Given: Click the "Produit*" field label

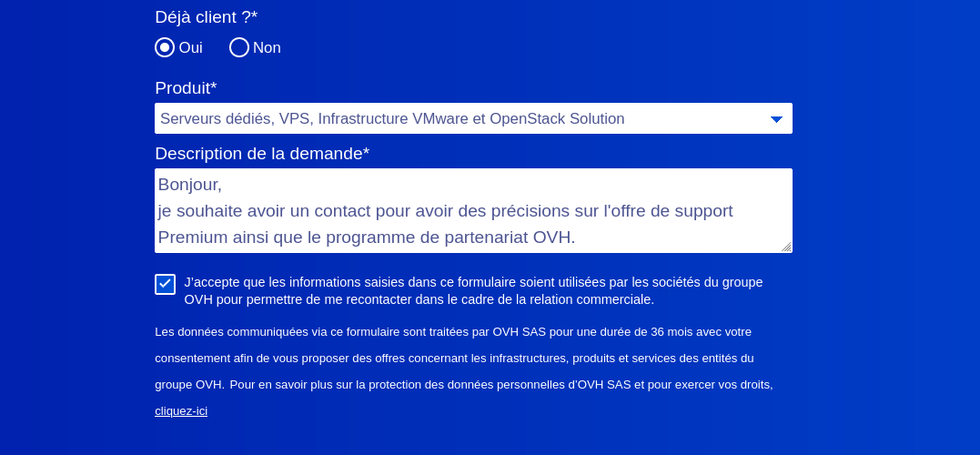Looking at the screenshot, I should tap(186, 88).
